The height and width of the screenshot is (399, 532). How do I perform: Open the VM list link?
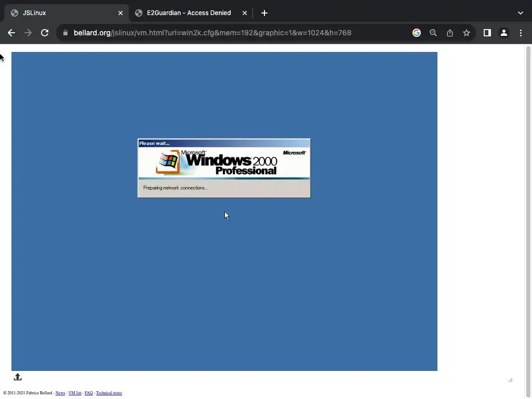click(75, 393)
